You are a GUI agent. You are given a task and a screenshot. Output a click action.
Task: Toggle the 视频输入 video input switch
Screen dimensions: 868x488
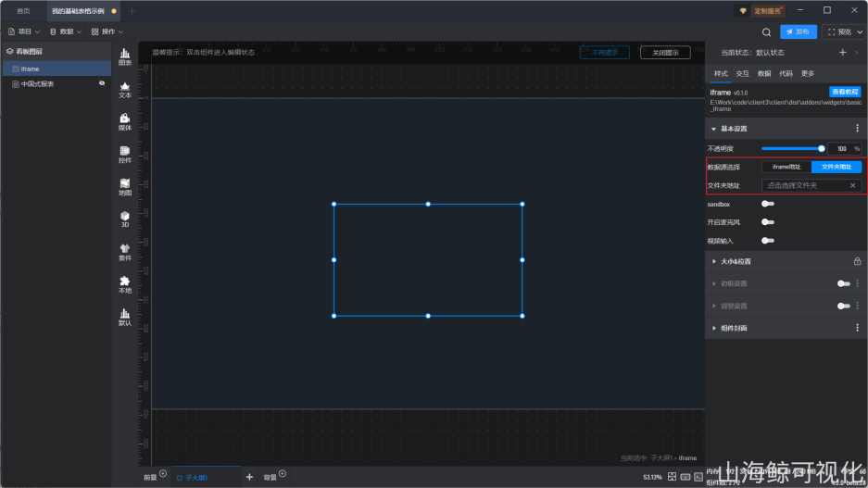[x=767, y=241]
